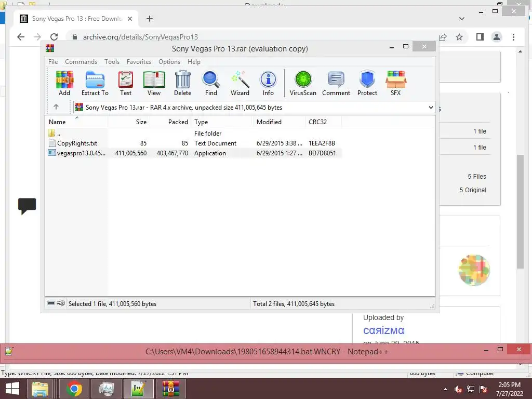The height and width of the screenshot is (399, 532).
Task: Select the parent folder '..' row
Action: click(193, 134)
